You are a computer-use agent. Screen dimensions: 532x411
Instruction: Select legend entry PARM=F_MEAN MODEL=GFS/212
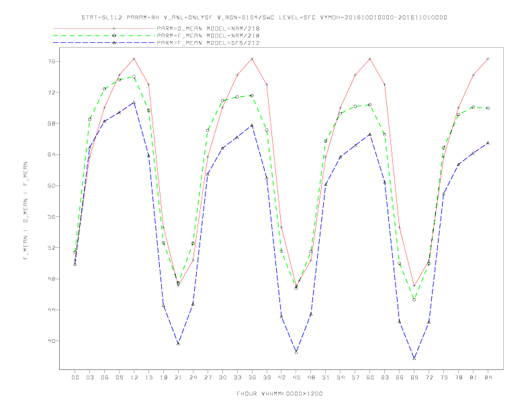208,43
